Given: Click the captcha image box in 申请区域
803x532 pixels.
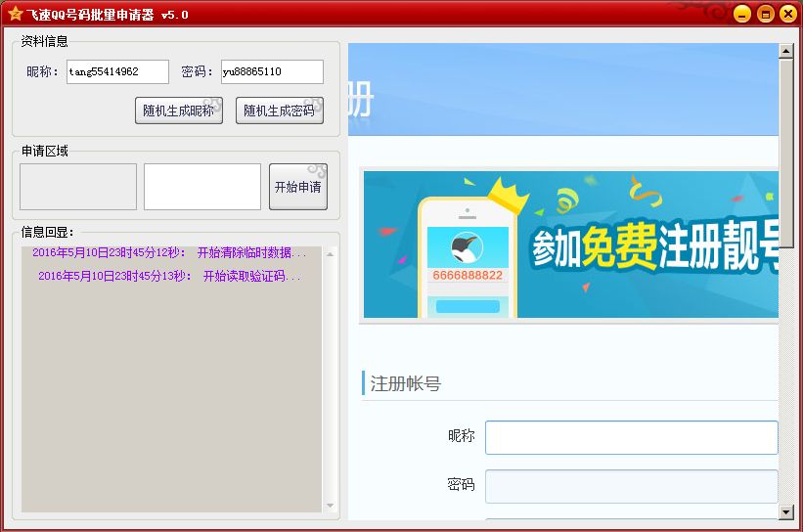Looking at the screenshot, I should pos(78,187).
